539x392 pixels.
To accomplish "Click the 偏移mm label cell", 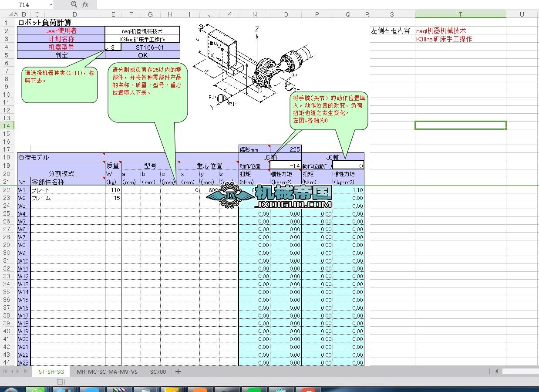I will point(255,149).
